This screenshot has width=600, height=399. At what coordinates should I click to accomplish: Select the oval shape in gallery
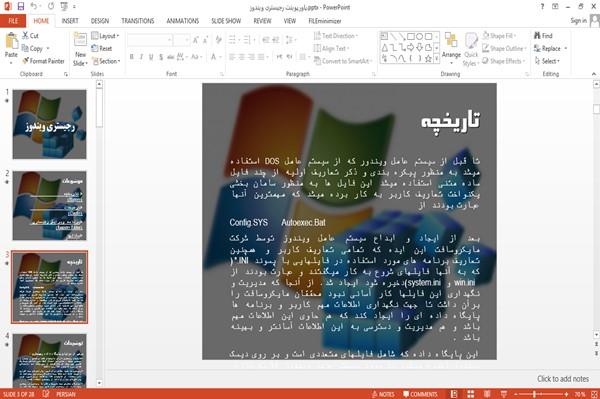coord(419,37)
